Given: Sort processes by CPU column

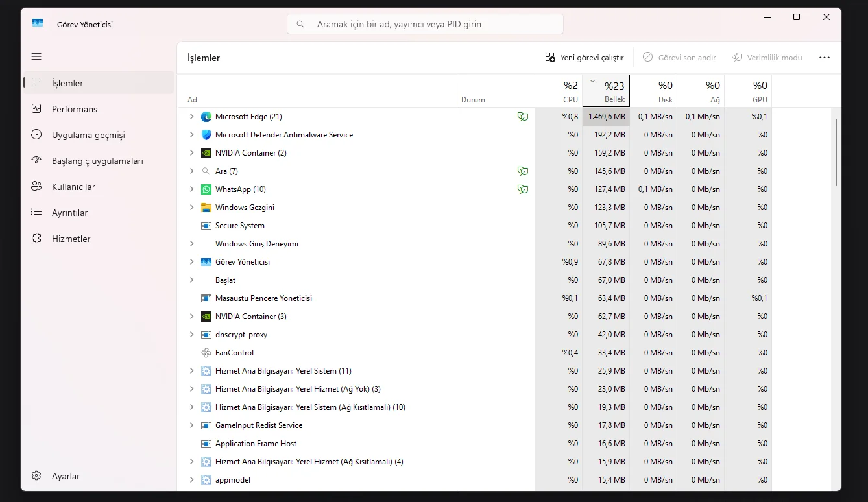Looking at the screenshot, I should click(x=559, y=91).
